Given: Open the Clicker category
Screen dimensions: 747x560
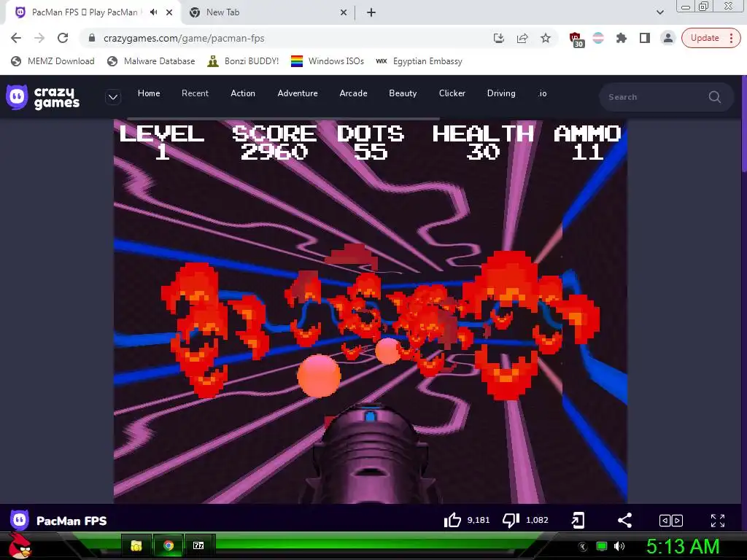Looking at the screenshot, I should click(x=452, y=93).
